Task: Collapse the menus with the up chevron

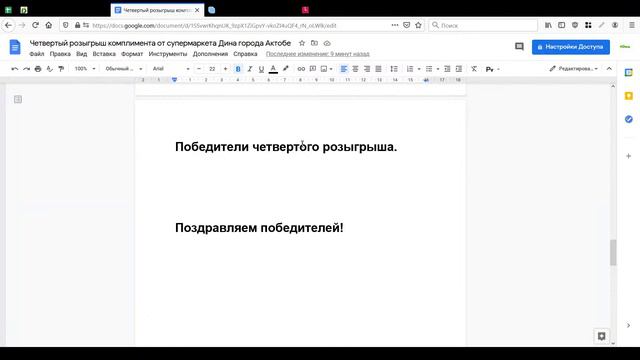Action: point(609,69)
